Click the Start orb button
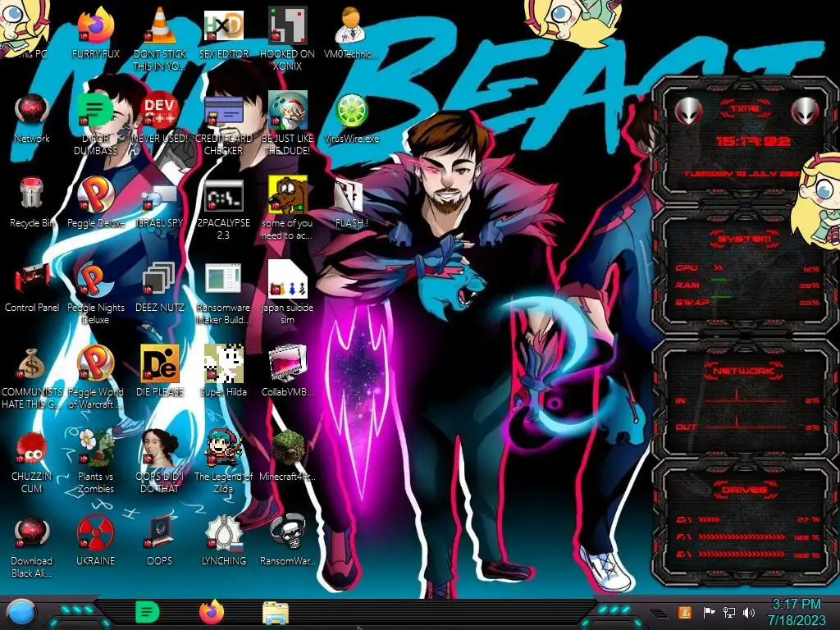Screen dimensions: 840x630 pos(21,613)
